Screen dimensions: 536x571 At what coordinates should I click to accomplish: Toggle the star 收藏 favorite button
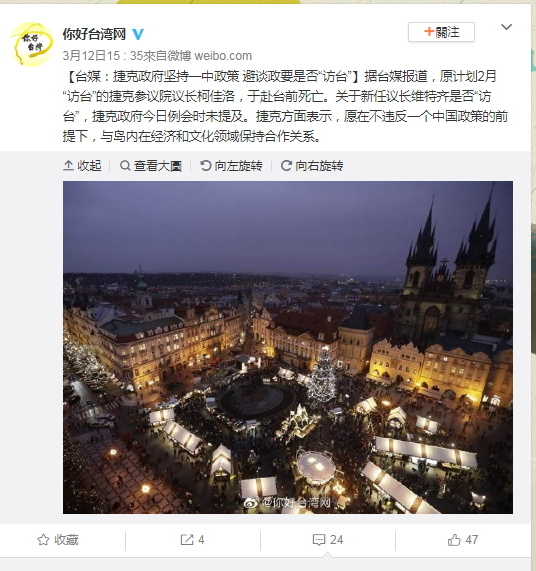point(58,540)
